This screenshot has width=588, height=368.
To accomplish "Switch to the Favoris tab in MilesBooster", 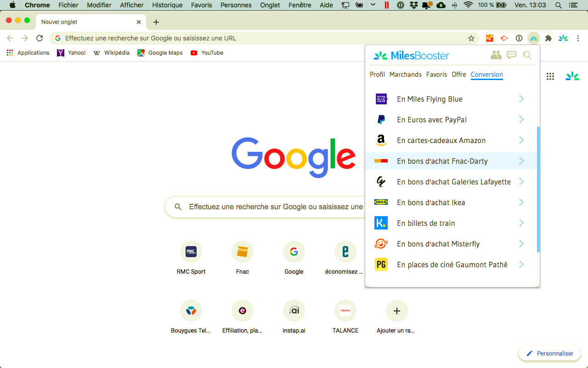I will click(x=436, y=75).
